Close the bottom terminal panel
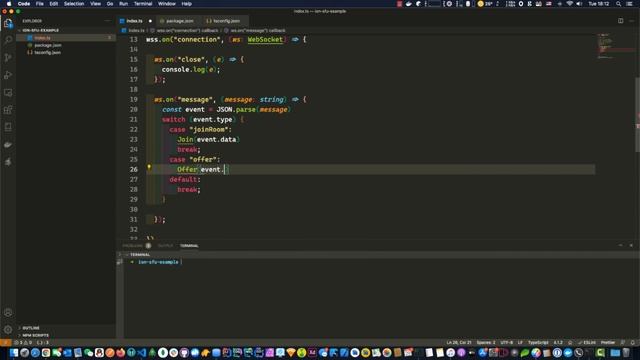Screen dimensions: 640x360 click(631, 245)
